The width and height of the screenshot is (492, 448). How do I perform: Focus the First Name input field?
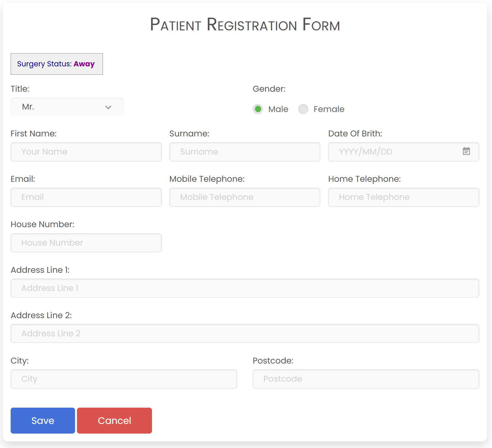[86, 152]
